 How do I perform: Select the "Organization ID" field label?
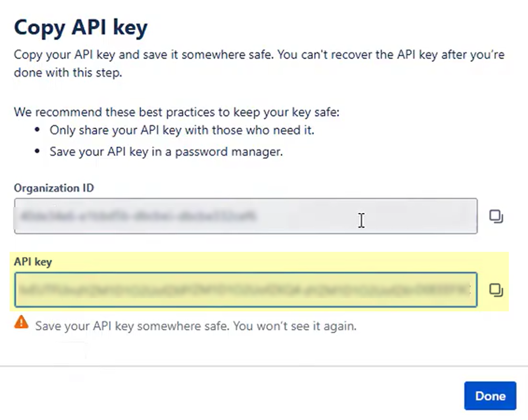coord(54,188)
